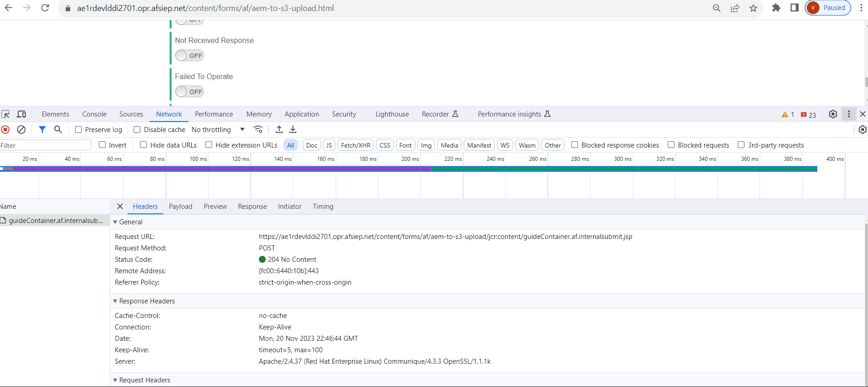Open the Network settings gear
The height and width of the screenshot is (387, 868).
click(863, 130)
